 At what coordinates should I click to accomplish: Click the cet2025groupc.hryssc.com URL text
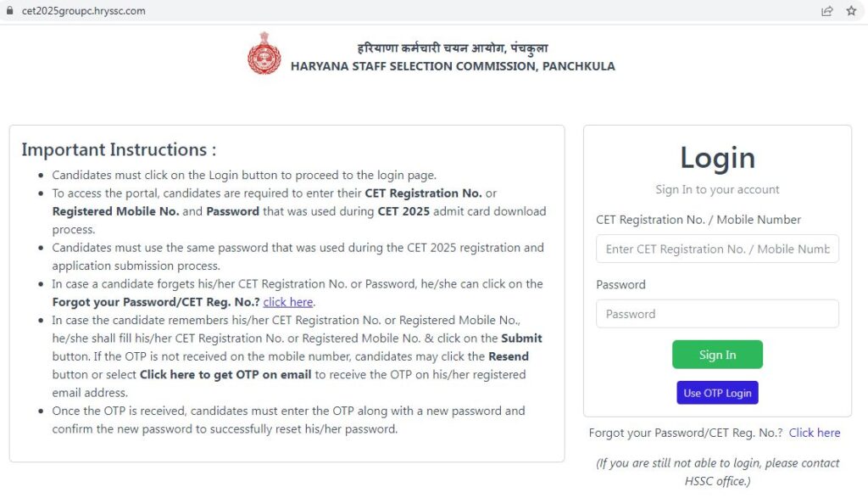point(83,11)
